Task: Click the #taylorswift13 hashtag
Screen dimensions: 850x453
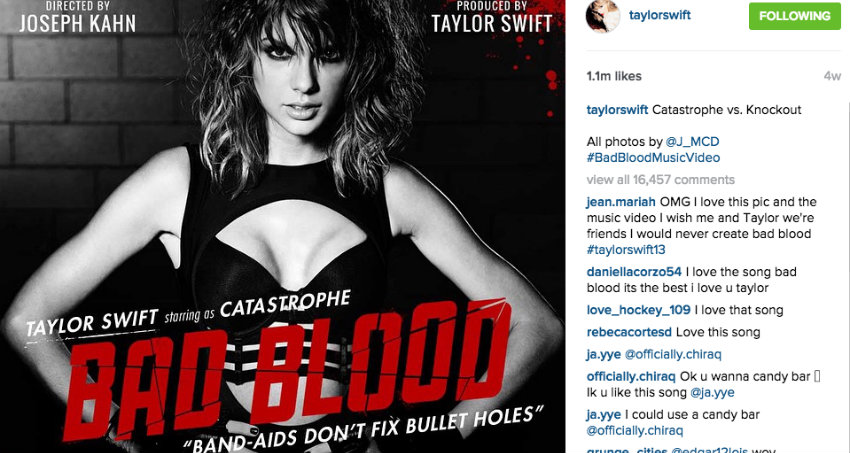Action: [626, 250]
